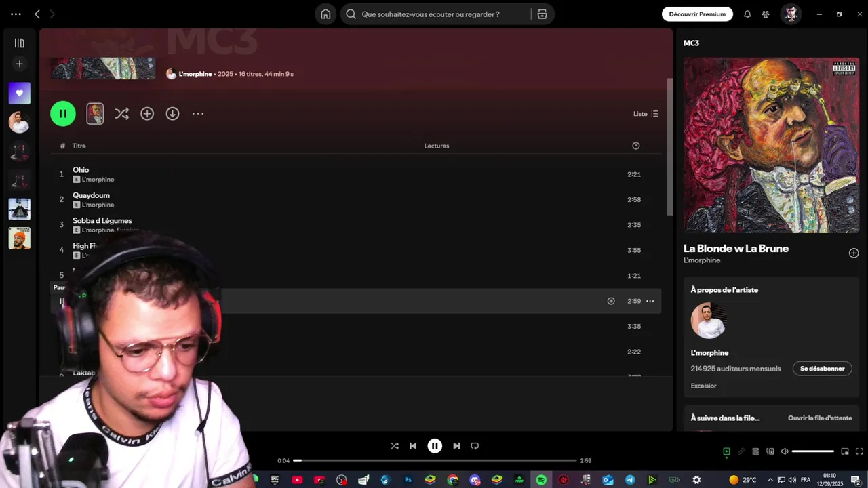
Task: Open Telegram from the taskbar
Action: click(630, 480)
